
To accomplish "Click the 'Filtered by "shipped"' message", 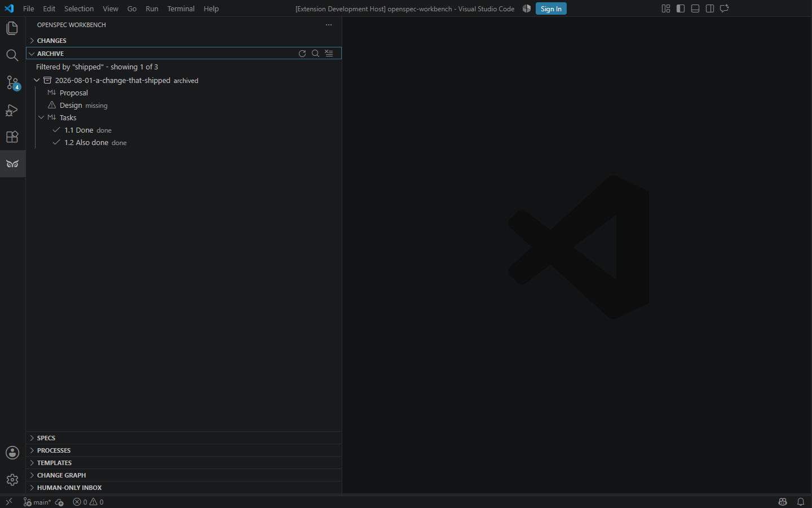I will point(97,67).
